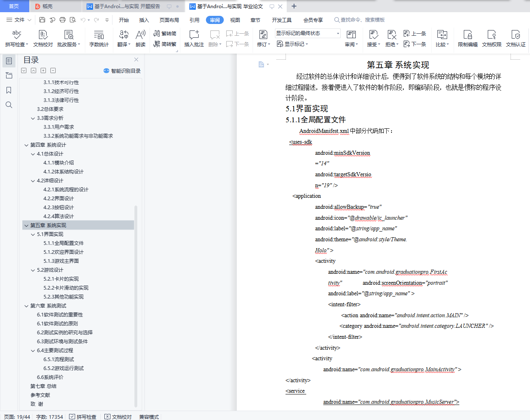Click 页面: 19/44 in status bar
Viewport: 530px width, 420px height.
(x=17, y=417)
